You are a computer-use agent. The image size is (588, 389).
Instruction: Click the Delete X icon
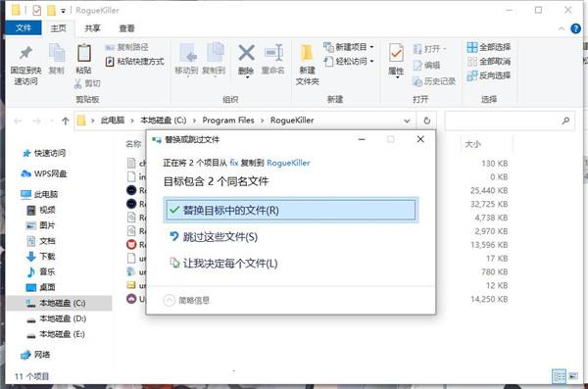(246, 53)
